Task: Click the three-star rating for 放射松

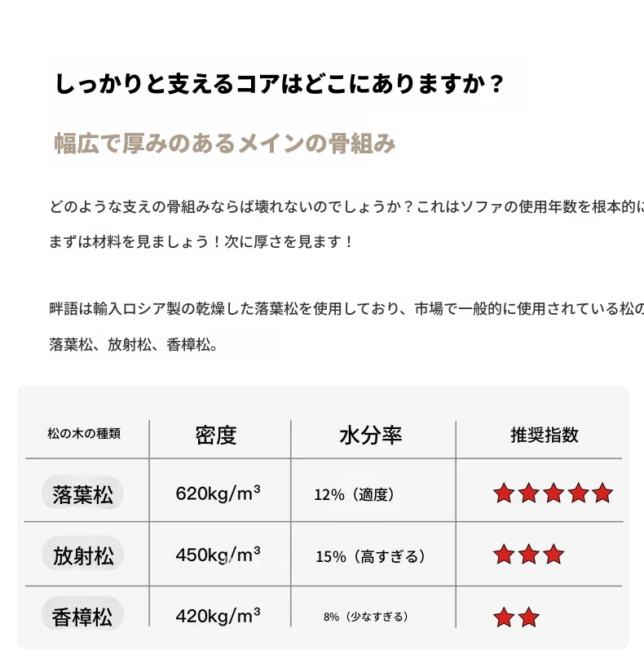Action: [528, 555]
